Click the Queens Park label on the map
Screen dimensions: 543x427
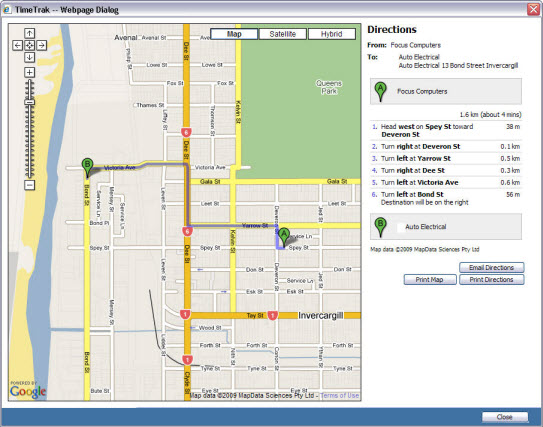coord(329,87)
